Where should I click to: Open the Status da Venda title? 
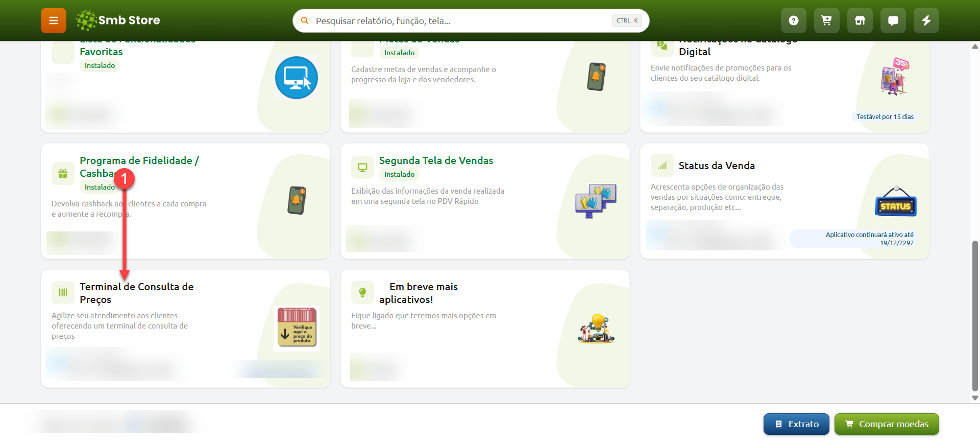(717, 166)
